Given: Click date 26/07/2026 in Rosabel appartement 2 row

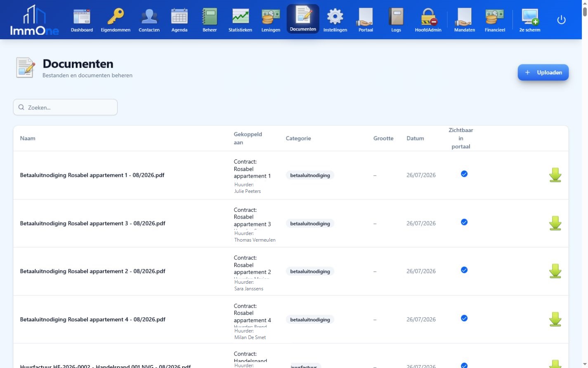Looking at the screenshot, I should point(421,271).
